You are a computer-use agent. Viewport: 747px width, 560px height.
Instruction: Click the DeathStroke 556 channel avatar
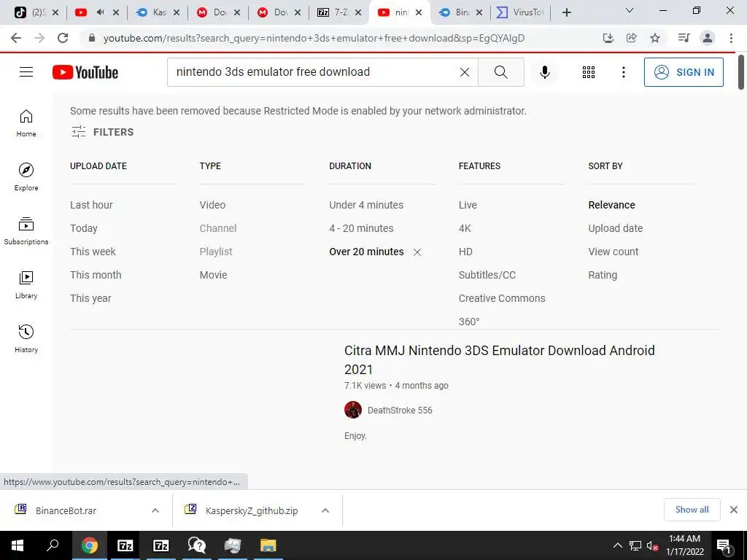(353, 410)
